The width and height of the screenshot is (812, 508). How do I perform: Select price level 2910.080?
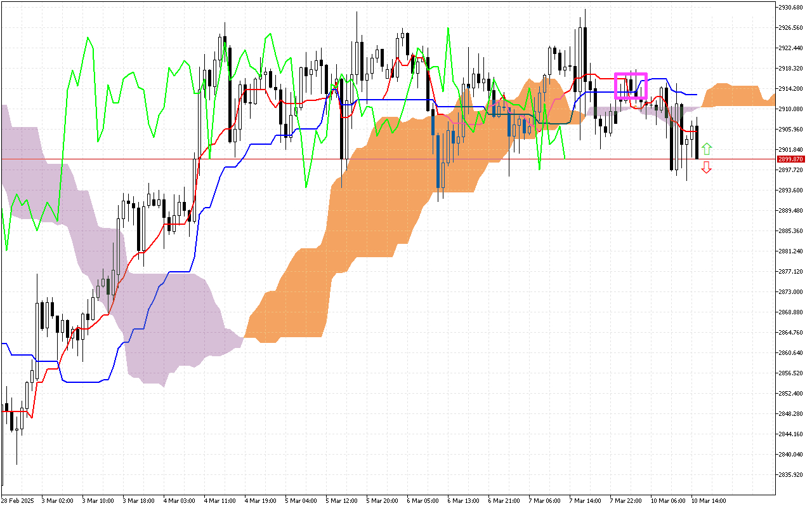pyautogui.click(x=791, y=109)
